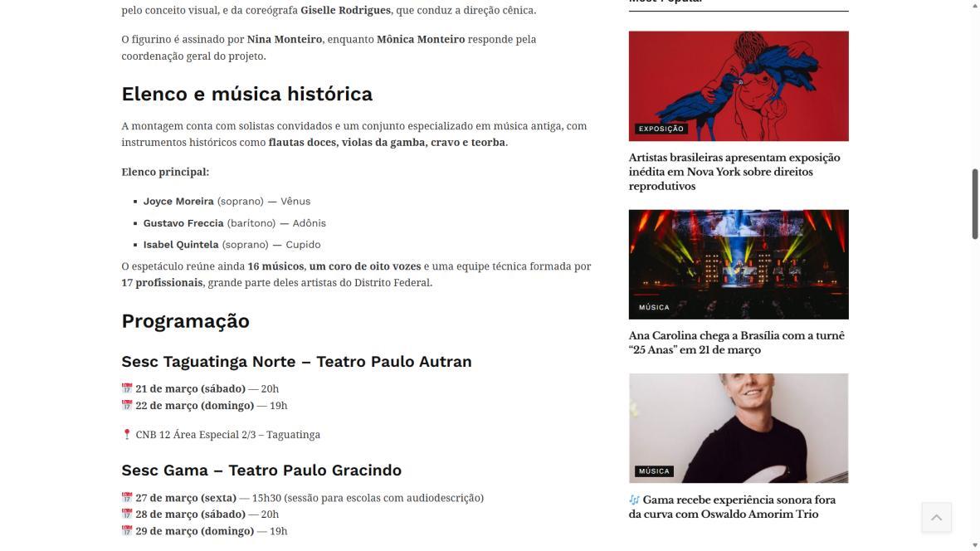Click the music notes icon before Gama recebe
The height and width of the screenshot is (551, 980).
point(634,500)
